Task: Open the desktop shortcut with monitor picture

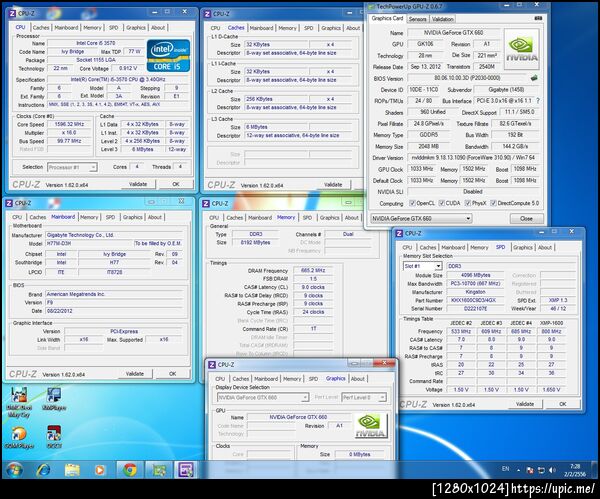Action: pyautogui.click(x=54, y=400)
